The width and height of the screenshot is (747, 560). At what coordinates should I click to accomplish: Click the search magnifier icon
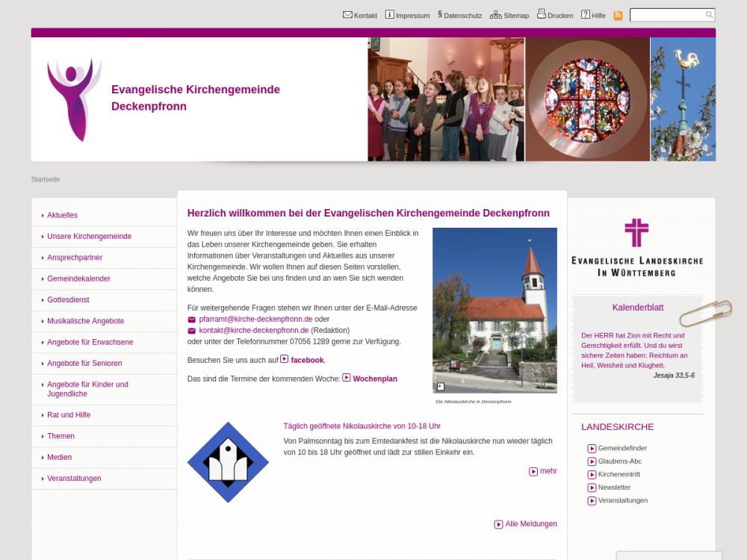709,15
